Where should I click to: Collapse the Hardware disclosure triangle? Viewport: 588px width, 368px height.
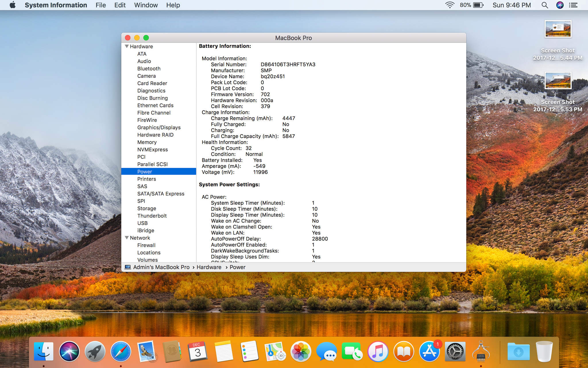pyautogui.click(x=127, y=46)
